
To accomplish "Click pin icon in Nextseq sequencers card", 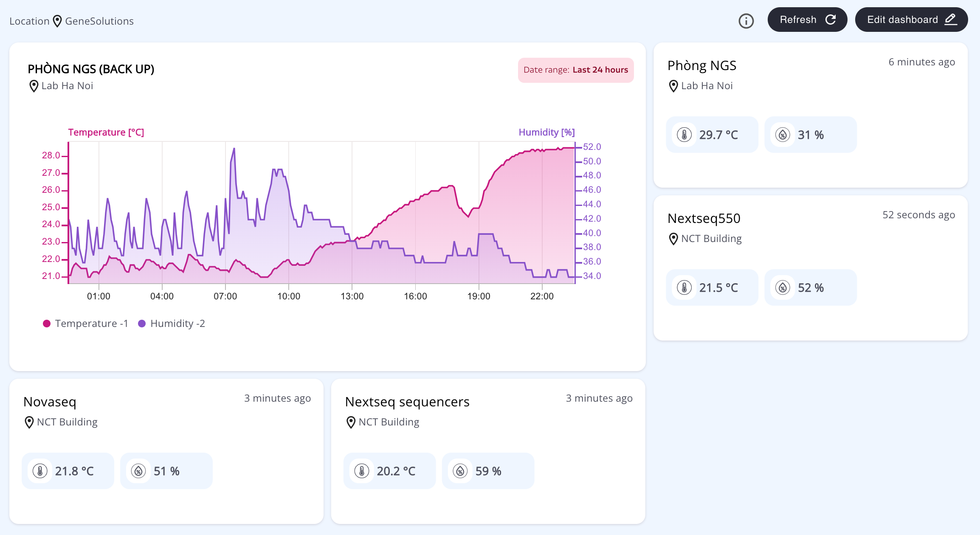I will coord(351,422).
